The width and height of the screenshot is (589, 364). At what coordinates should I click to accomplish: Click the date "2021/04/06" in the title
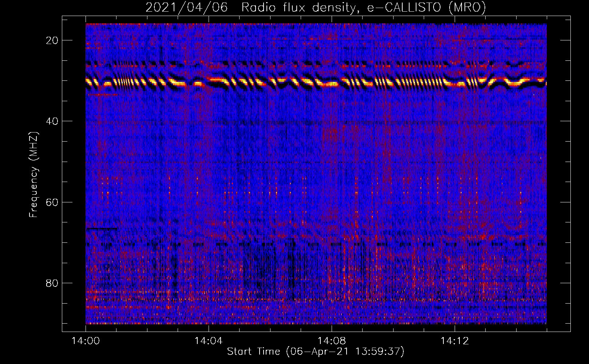(x=186, y=7)
